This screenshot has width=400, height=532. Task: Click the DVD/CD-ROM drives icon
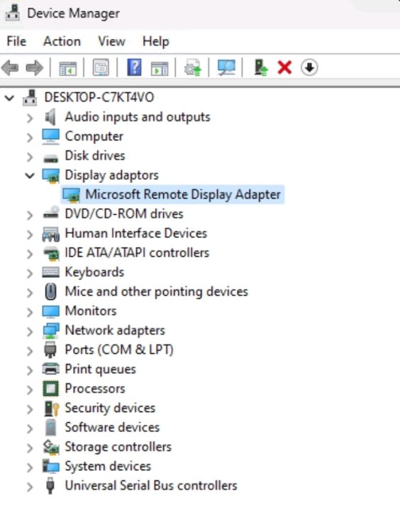point(51,213)
